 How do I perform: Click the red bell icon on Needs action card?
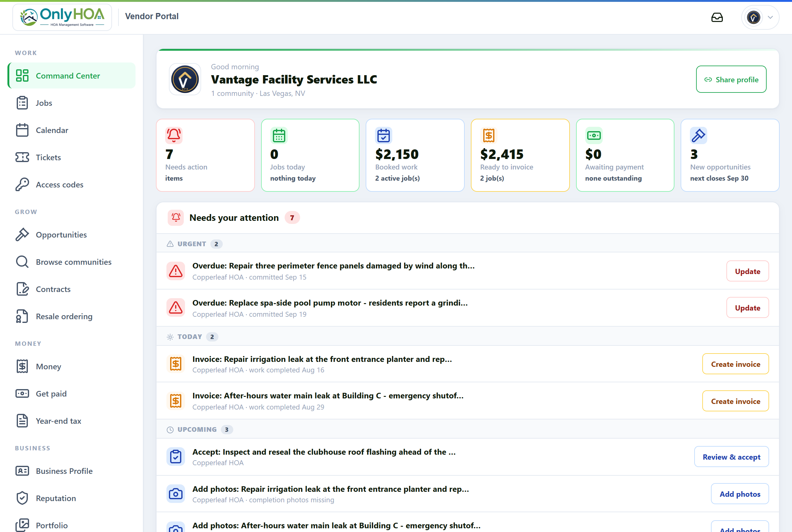[174, 135]
